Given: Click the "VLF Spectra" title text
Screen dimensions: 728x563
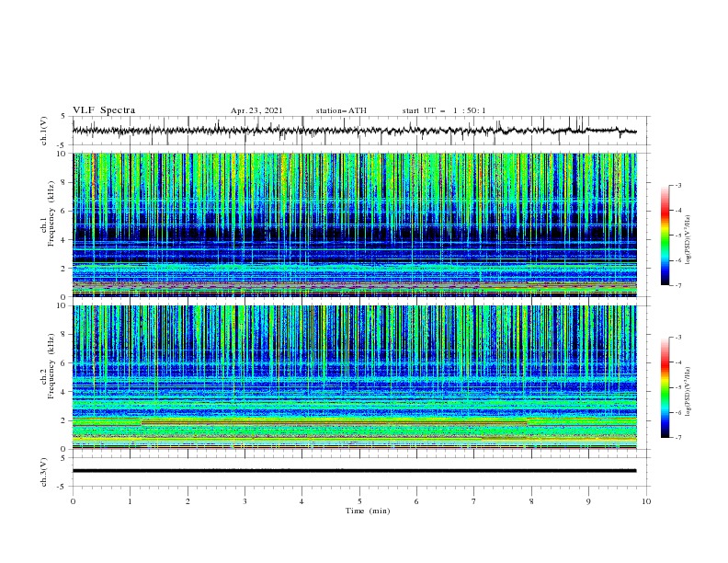Looking at the screenshot, I should pyautogui.click(x=104, y=110).
